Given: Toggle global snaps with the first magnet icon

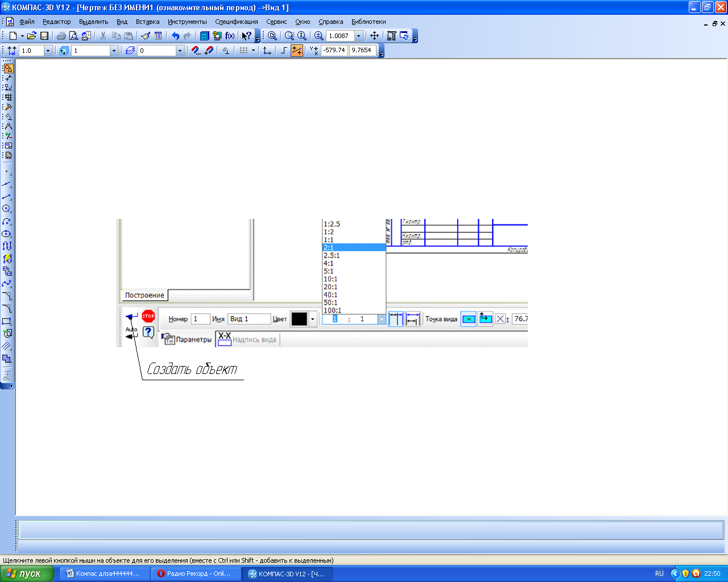Looking at the screenshot, I should [x=196, y=51].
